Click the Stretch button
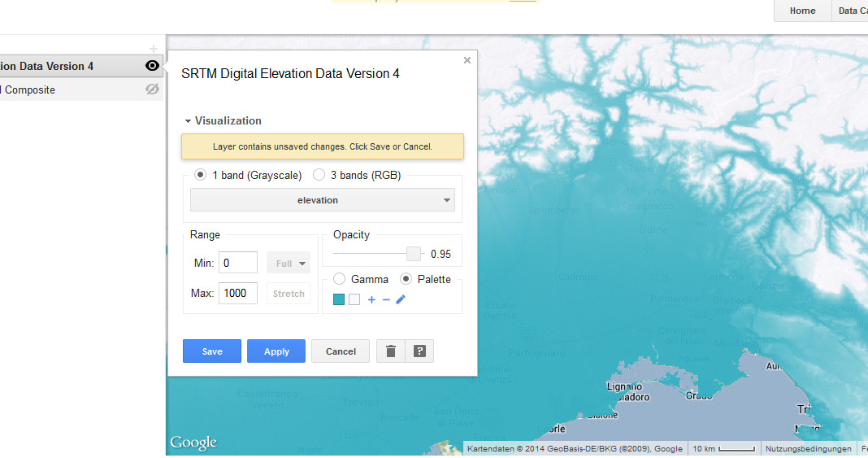 289,294
